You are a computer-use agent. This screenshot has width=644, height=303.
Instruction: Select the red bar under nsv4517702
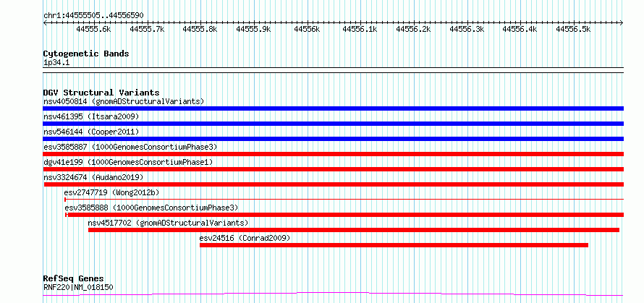(x=354, y=230)
